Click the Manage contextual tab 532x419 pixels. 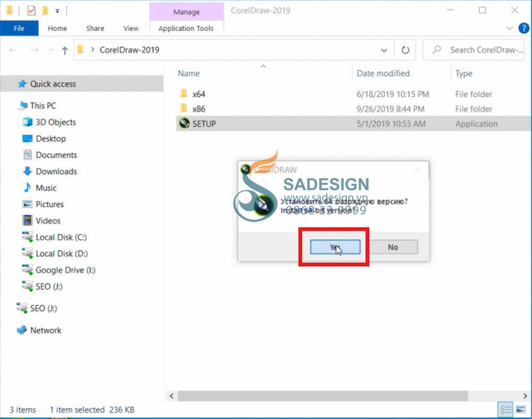tap(186, 12)
